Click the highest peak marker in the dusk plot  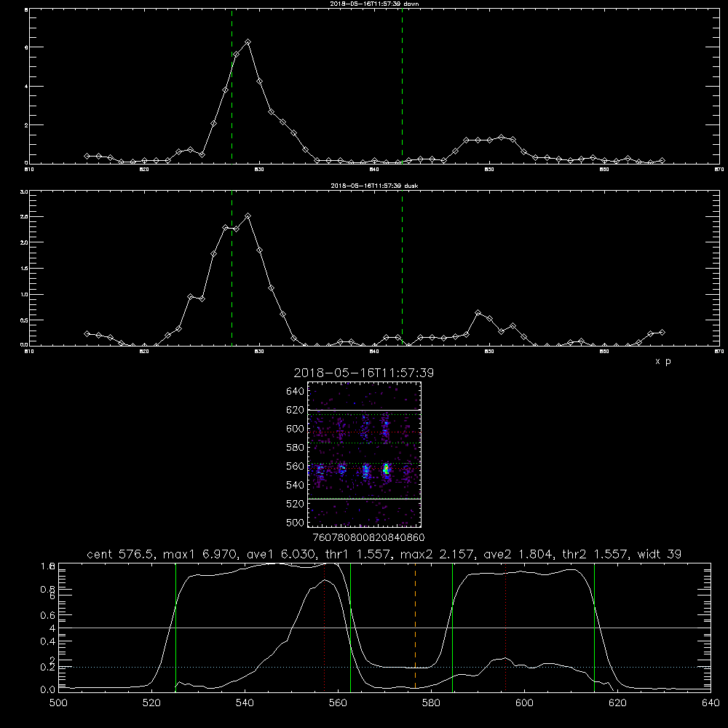248,216
